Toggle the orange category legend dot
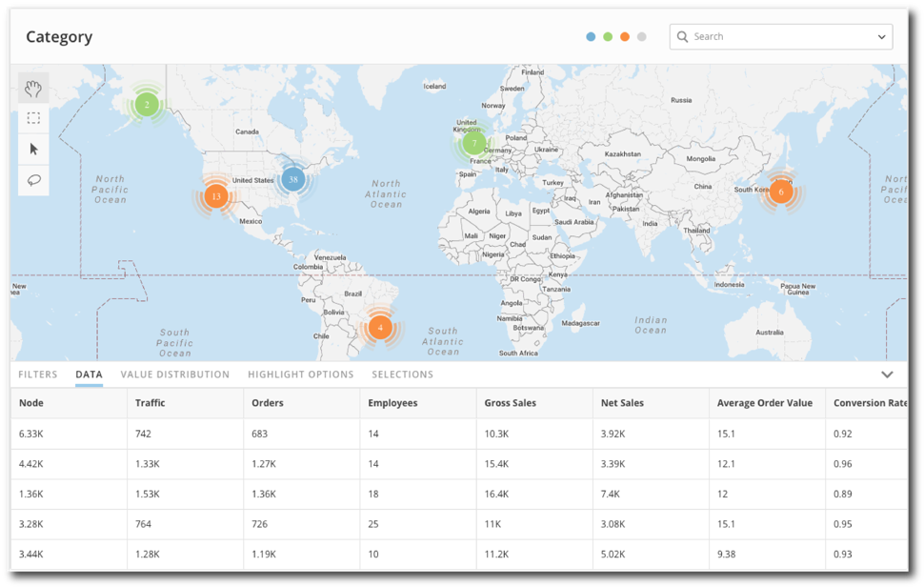 (x=625, y=35)
